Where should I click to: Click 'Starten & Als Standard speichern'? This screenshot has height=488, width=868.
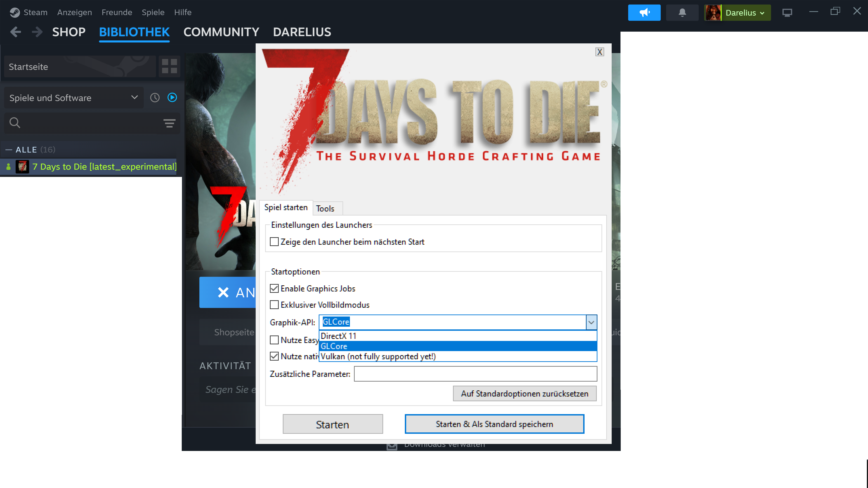pos(494,424)
